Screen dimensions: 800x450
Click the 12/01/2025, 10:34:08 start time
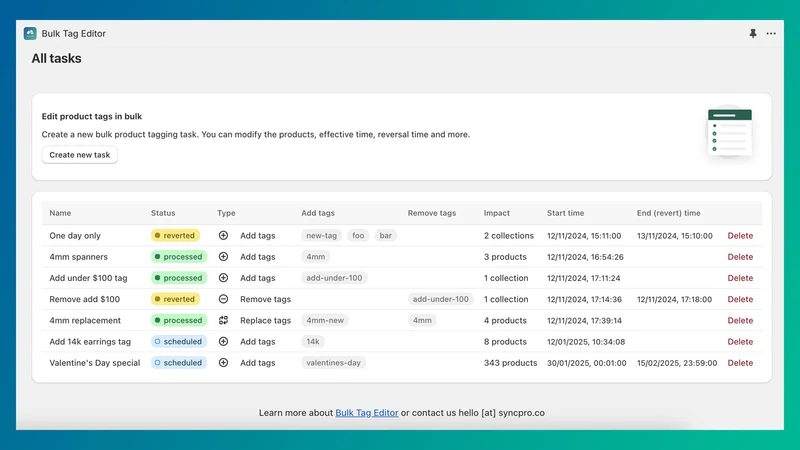[586, 341]
